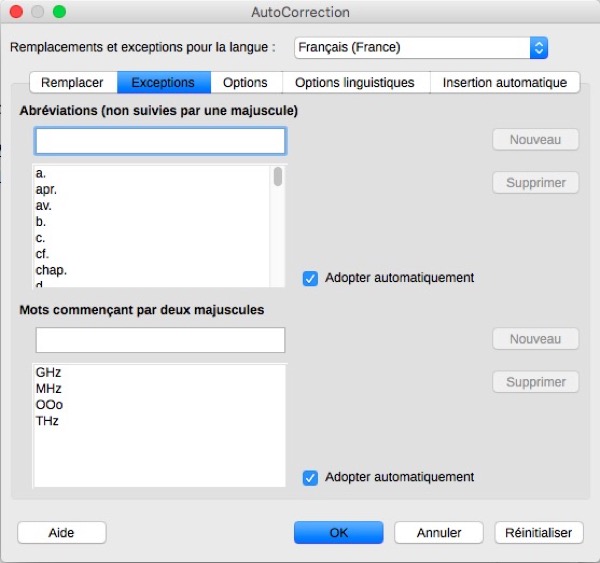600x563 pixels.
Task: Select 'cf.' in the abbreviations list
Action: [42, 254]
